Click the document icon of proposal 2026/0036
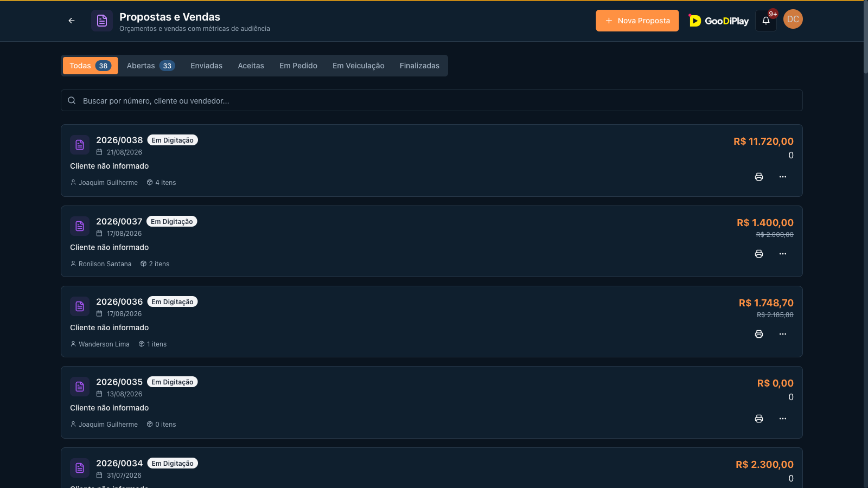The width and height of the screenshot is (868, 488). click(x=80, y=306)
